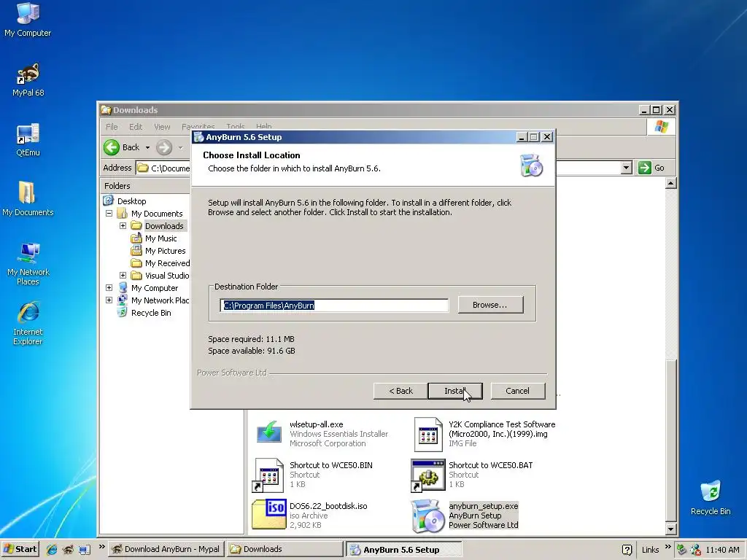The height and width of the screenshot is (560, 747).
Task: Launch Internet Explorer from Quick Launch
Action: click(x=52, y=550)
